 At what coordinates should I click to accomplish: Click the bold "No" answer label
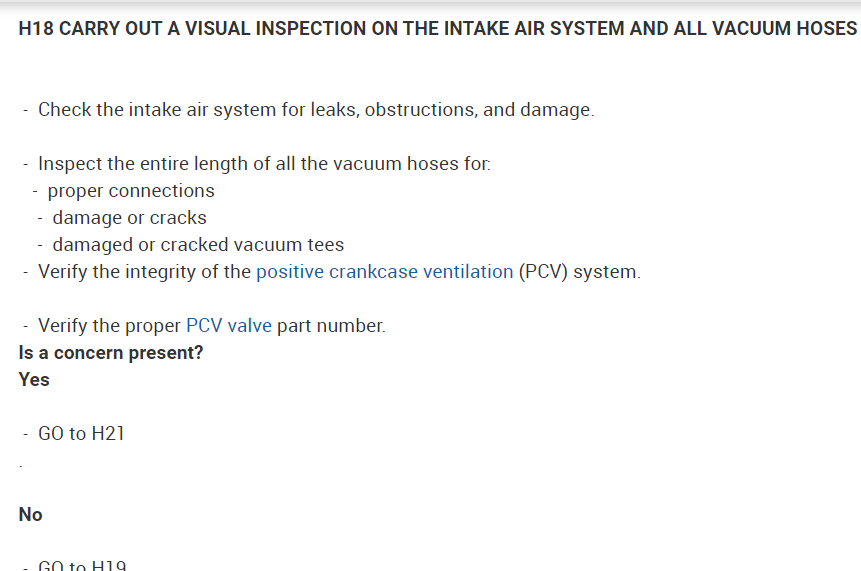[31, 515]
